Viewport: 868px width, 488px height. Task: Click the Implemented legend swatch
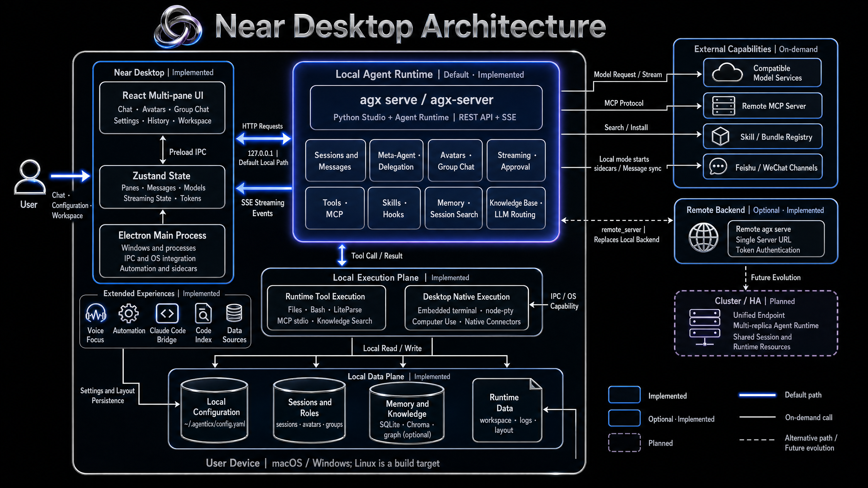pos(624,395)
